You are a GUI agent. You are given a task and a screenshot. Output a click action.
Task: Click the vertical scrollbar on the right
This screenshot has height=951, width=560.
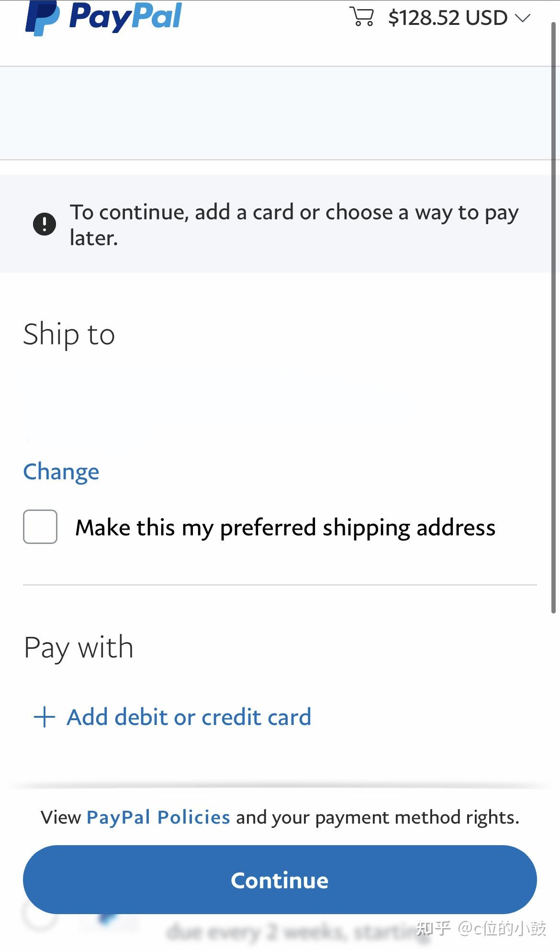[554, 316]
